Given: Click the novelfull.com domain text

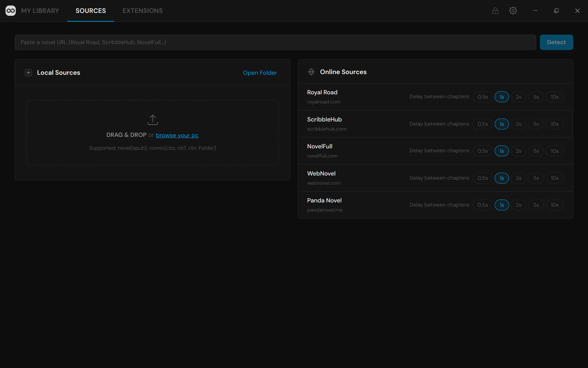Looking at the screenshot, I should [322, 156].
